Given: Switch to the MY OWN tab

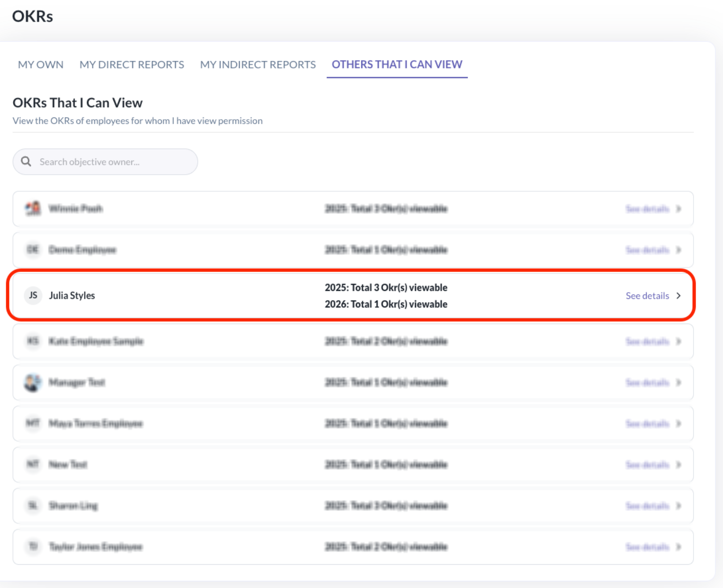Looking at the screenshot, I should pos(41,65).
